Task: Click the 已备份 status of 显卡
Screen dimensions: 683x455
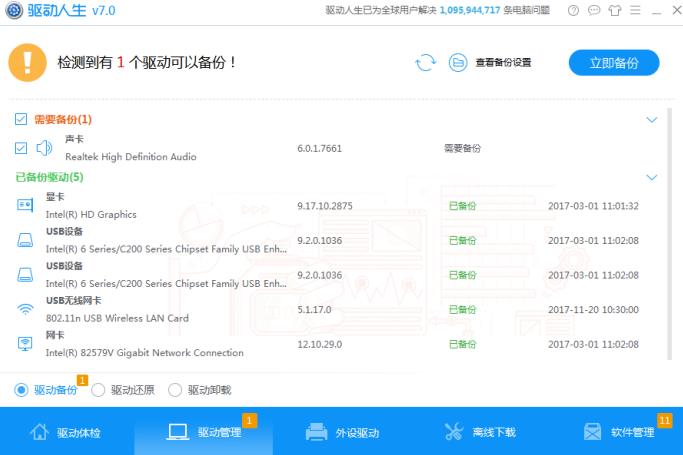Action: [463, 206]
